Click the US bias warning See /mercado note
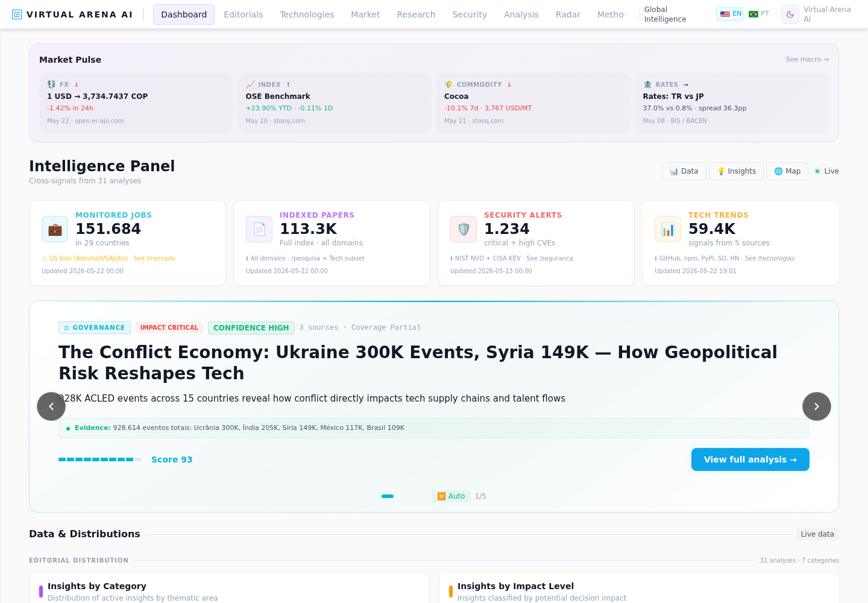 coord(108,258)
